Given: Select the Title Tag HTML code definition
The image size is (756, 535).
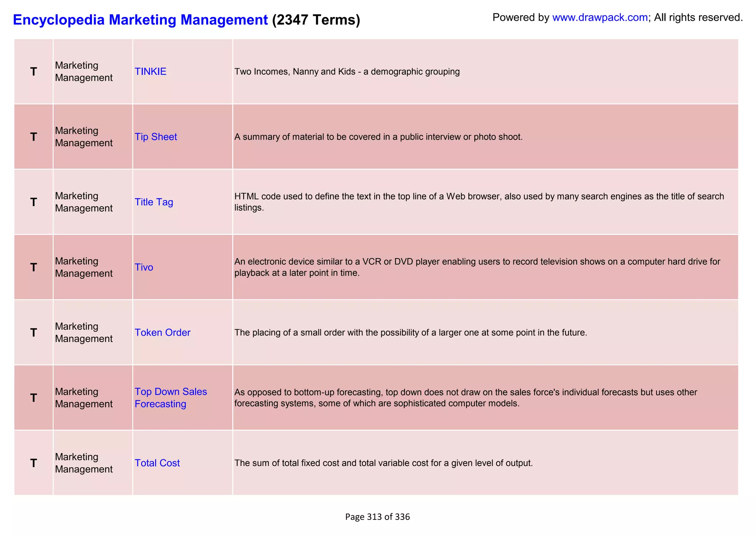Looking at the screenshot, I should [x=479, y=202].
